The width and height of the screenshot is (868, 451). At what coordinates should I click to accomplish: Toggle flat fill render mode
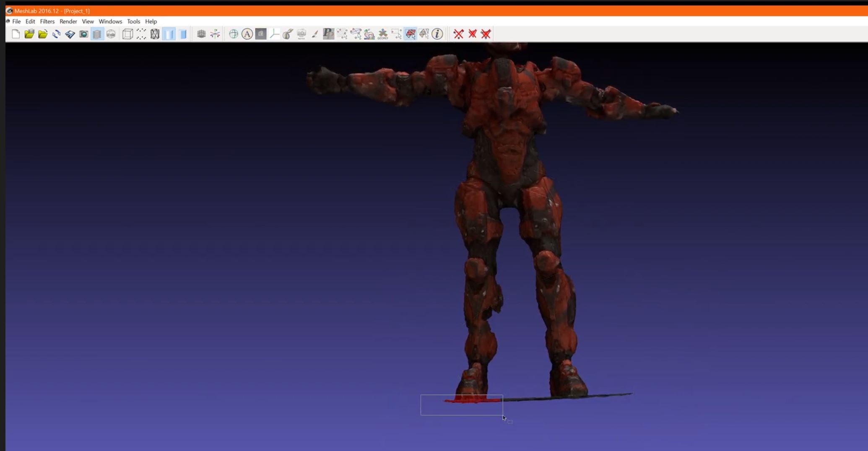coord(169,34)
